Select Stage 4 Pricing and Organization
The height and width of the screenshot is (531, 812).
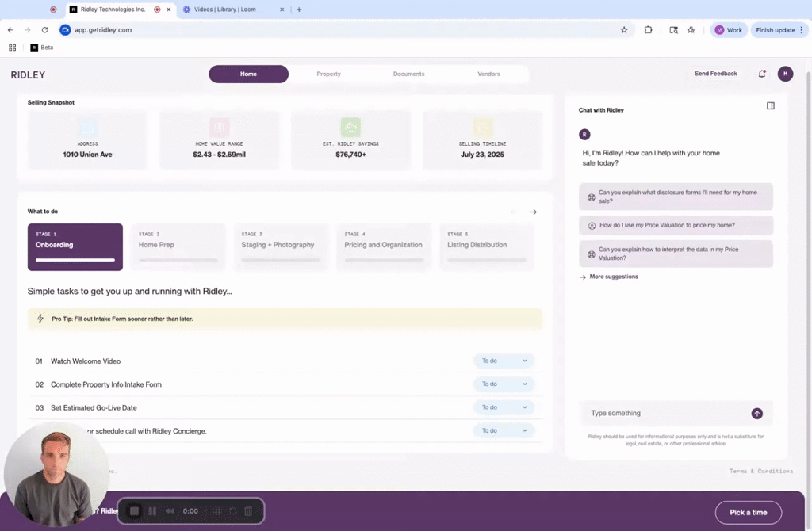(x=384, y=246)
